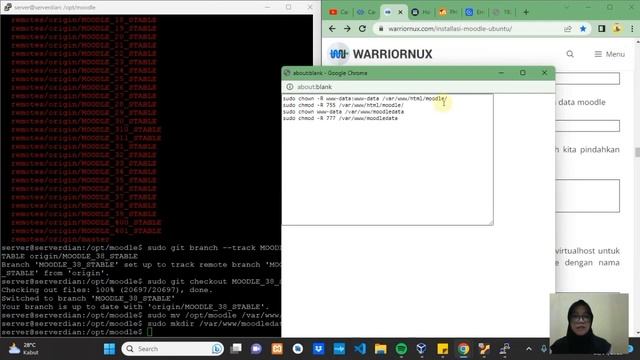Open Microsoft Teams chat icon on taskbar

(x=256, y=349)
